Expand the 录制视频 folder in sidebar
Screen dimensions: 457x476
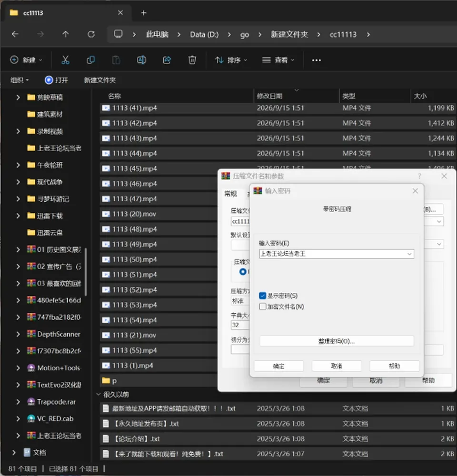point(18,131)
